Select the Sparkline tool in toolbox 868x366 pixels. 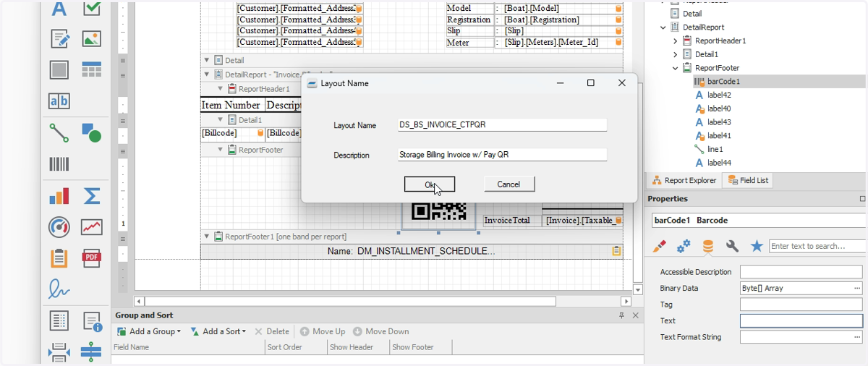(x=91, y=227)
